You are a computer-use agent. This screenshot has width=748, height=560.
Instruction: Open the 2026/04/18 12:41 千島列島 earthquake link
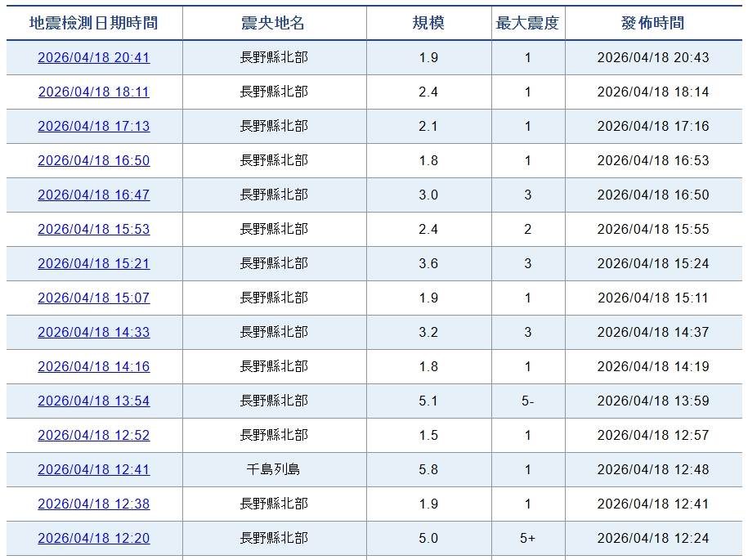[x=94, y=469]
